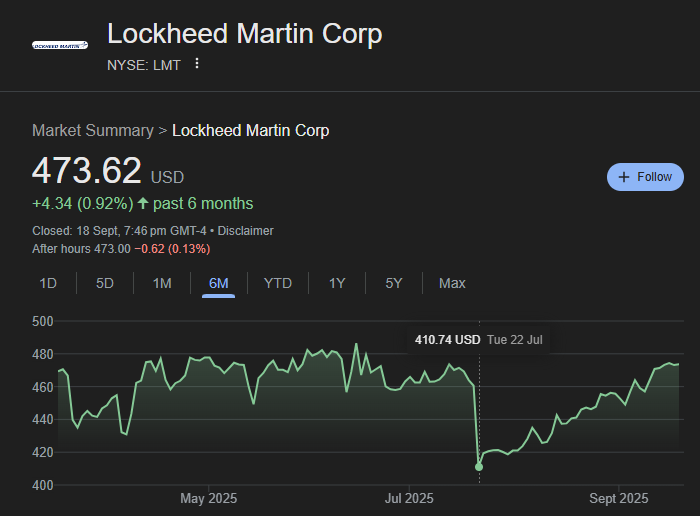700x516 pixels.
Task: Click the May 2025 axis label
Action: coord(208,498)
